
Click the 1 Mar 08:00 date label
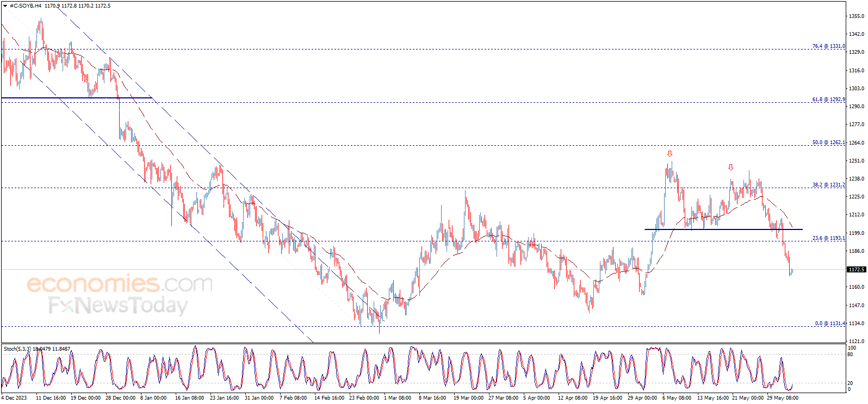pyautogui.click(x=398, y=398)
